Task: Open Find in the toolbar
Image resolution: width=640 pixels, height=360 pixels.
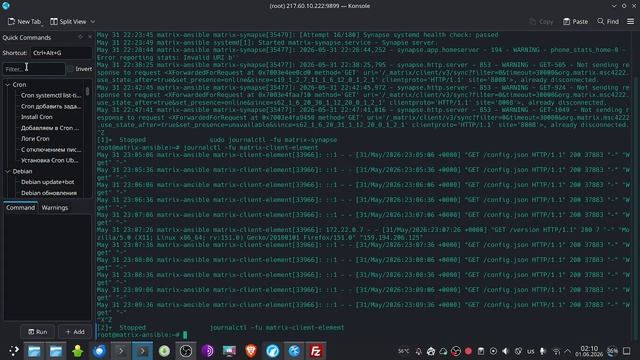Action: (608, 22)
